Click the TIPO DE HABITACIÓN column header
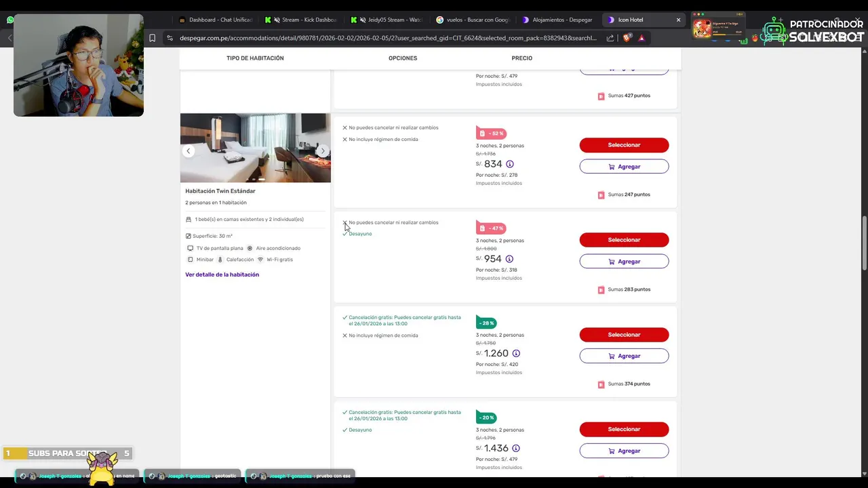The width and height of the screenshot is (868, 488). pyautogui.click(x=255, y=58)
